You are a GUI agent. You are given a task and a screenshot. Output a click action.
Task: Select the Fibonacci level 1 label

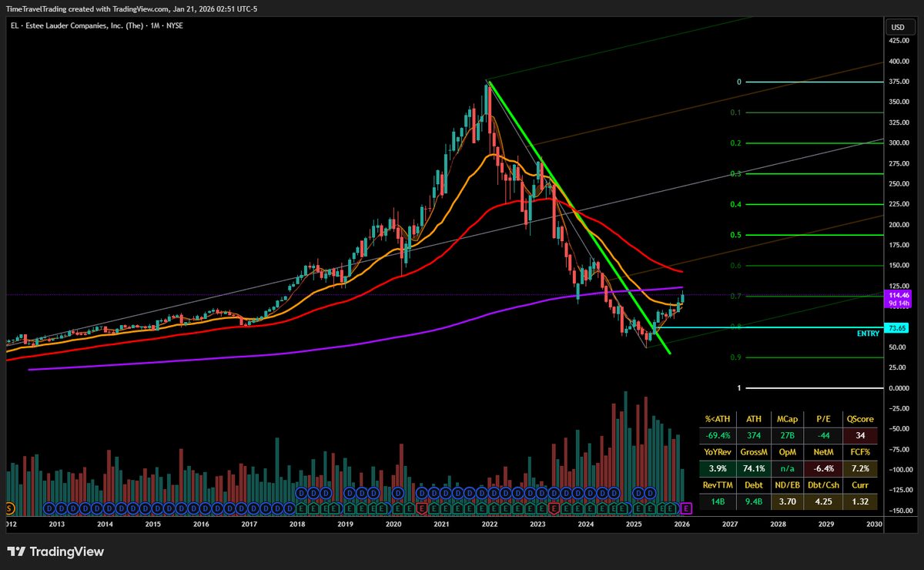coord(738,388)
